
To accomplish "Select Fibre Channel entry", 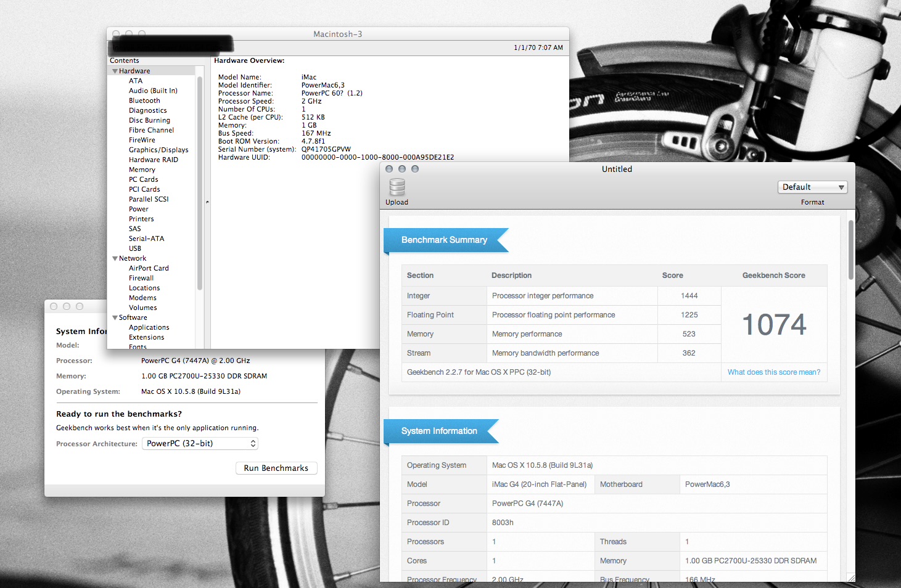I will tap(151, 130).
